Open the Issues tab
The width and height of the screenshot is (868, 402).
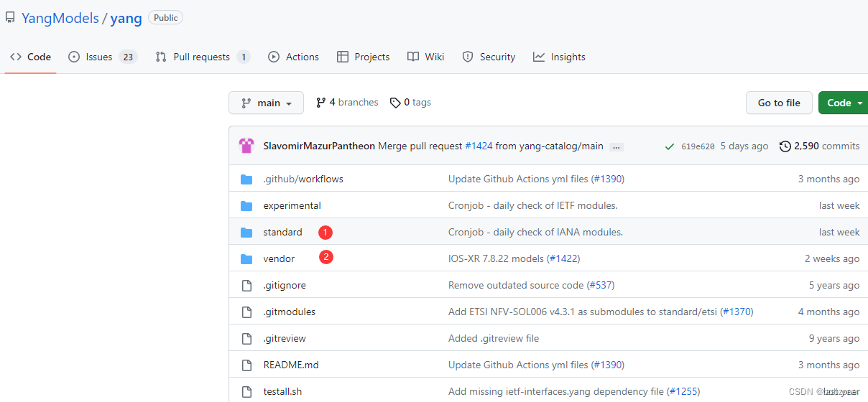(102, 57)
